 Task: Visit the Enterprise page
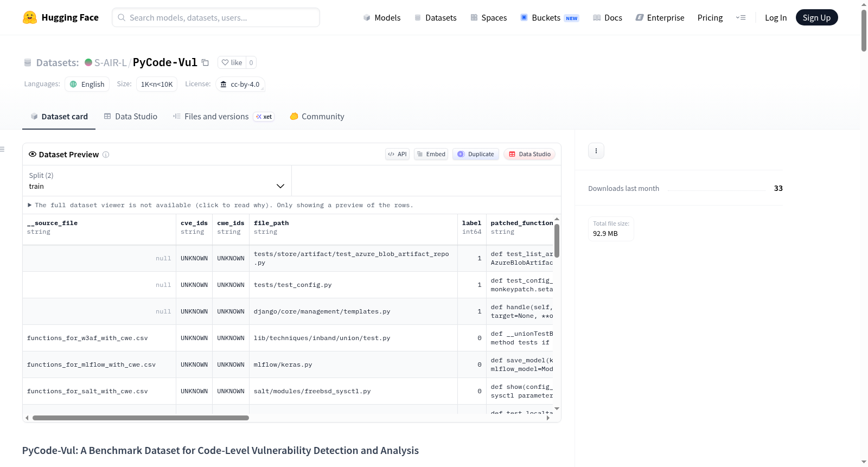pos(660,17)
